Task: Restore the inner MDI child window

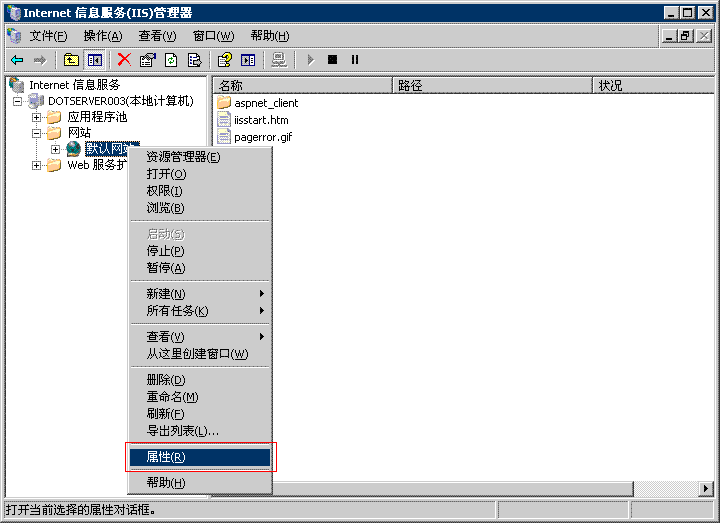Action: 686,35
